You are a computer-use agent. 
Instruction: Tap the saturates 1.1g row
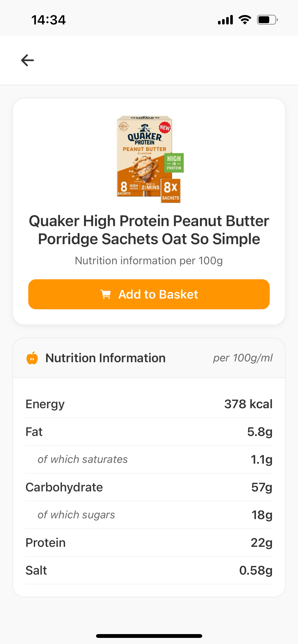[149, 459]
